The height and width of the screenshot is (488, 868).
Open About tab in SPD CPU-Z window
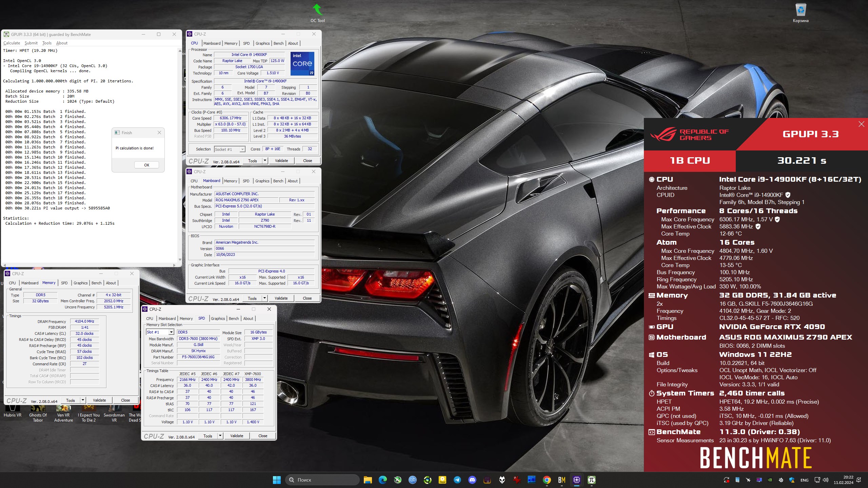[x=248, y=319]
